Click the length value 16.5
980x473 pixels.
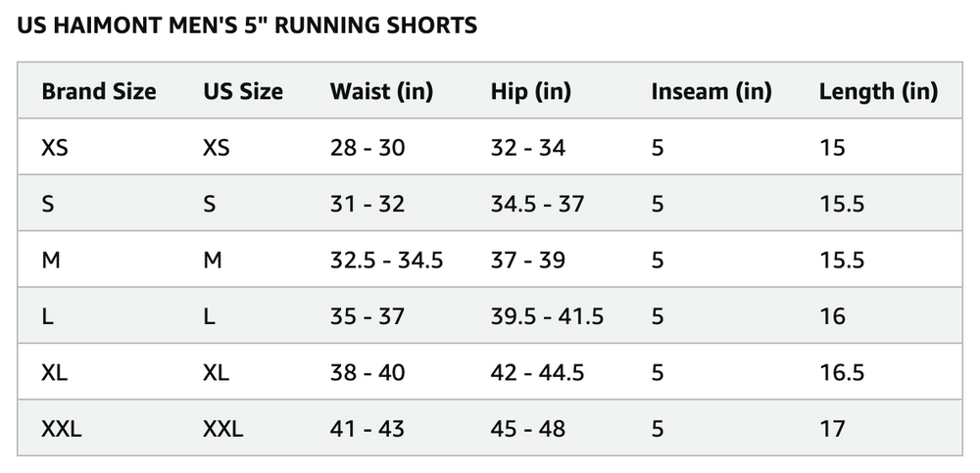(842, 372)
